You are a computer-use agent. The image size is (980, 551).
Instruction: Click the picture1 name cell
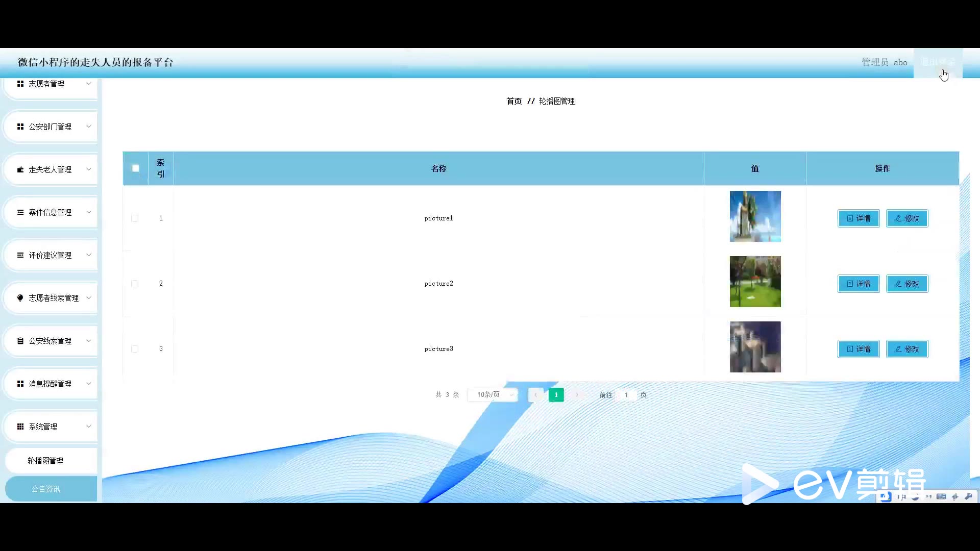point(439,218)
